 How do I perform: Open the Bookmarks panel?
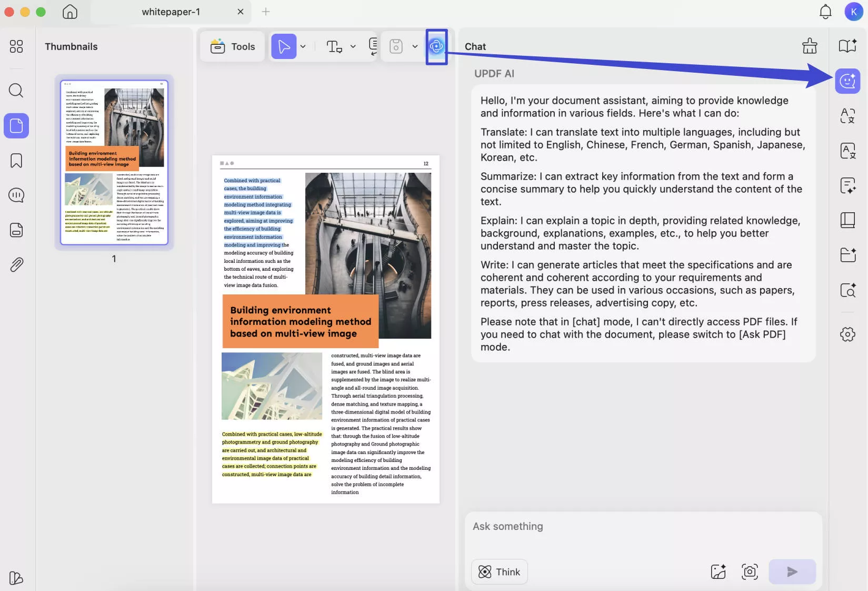click(x=16, y=161)
